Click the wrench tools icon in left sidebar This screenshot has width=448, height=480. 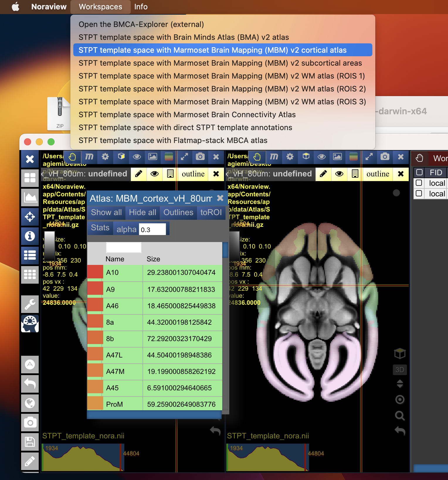tap(30, 304)
